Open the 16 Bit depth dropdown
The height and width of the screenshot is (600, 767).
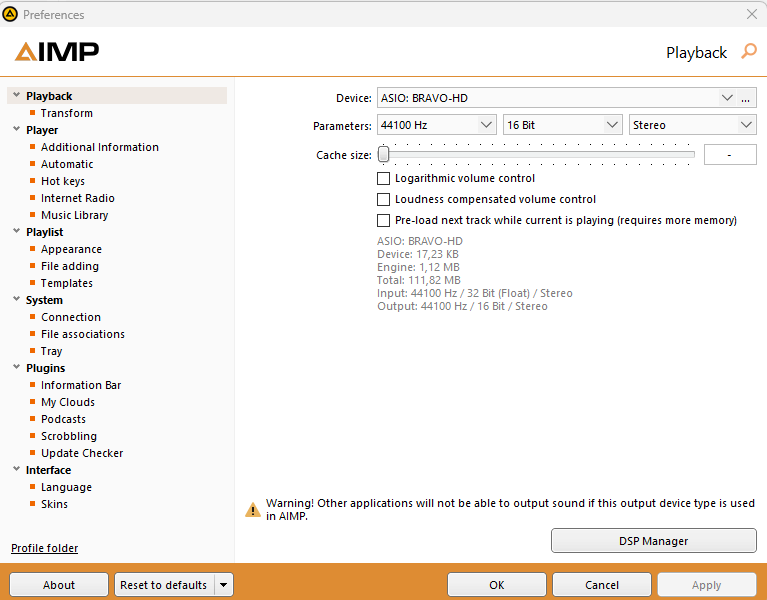point(563,125)
